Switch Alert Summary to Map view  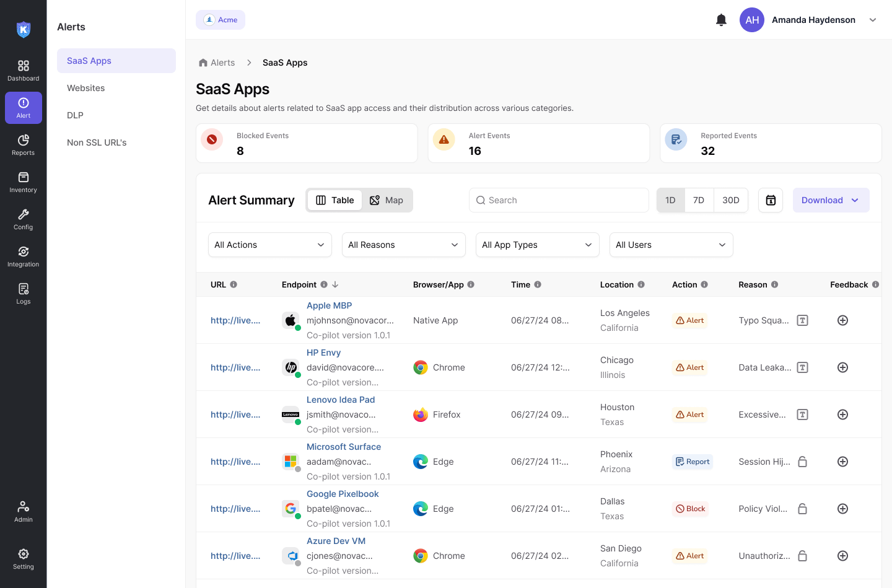[387, 200]
